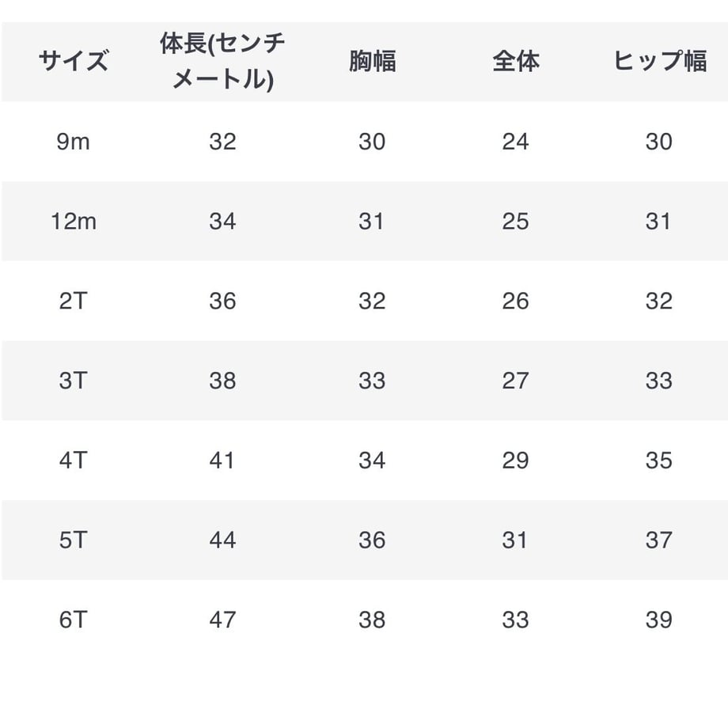Click chest width value 36 in 5T row

click(372, 540)
